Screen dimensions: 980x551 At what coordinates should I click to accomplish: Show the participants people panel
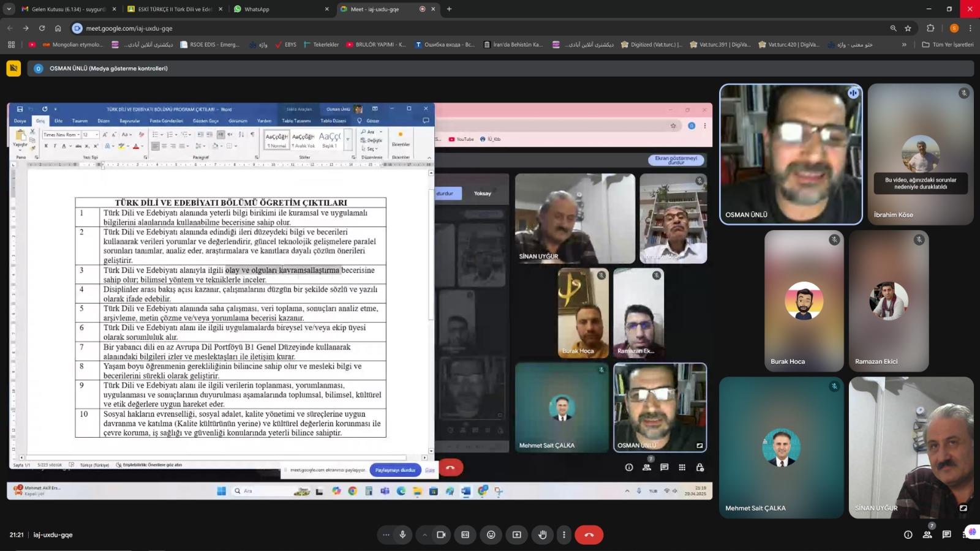pos(927,534)
